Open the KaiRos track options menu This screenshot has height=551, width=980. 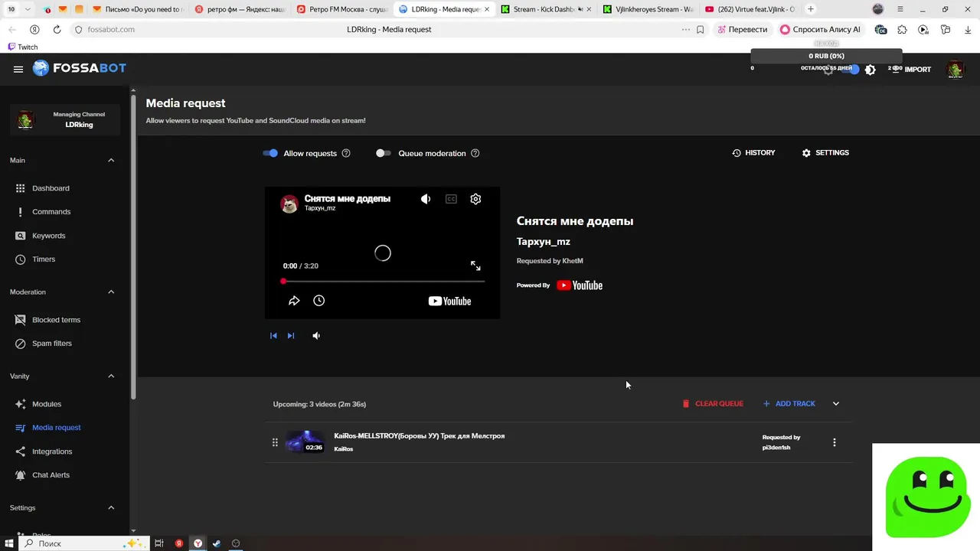[x=835, y=442]
